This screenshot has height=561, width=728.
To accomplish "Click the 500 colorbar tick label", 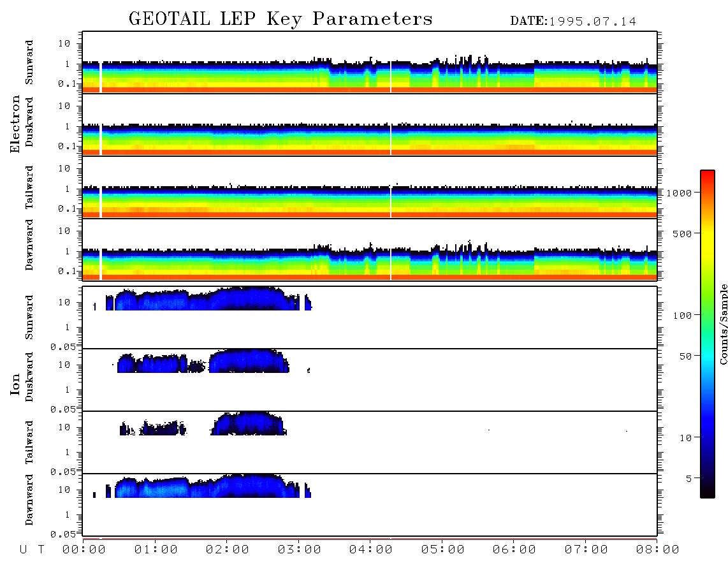I will 682,234.
